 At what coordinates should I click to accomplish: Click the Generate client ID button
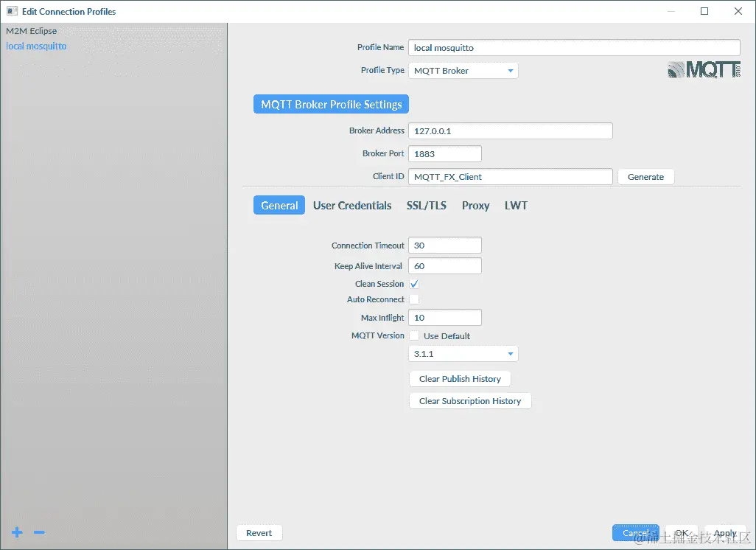tap(645, 177)
